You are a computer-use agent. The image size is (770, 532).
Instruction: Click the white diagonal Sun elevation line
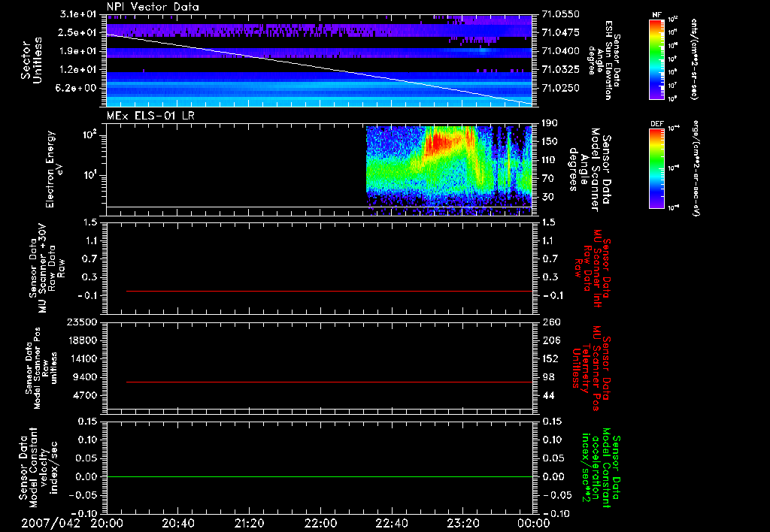(x=319, y=68)
